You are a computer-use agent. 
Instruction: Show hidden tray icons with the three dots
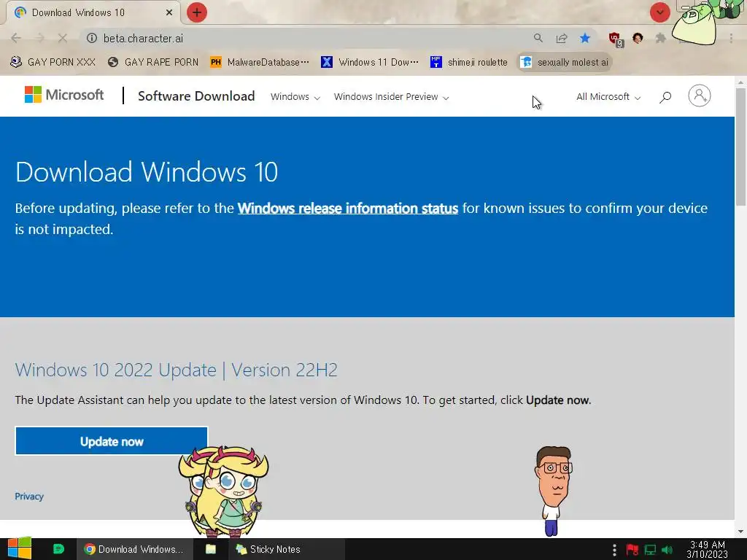(614, 550)
